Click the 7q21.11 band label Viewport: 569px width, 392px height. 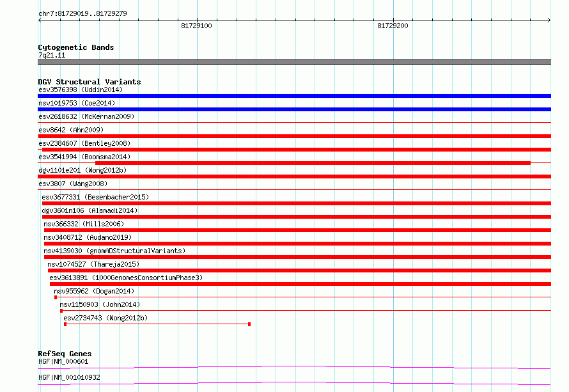(52, 55)
